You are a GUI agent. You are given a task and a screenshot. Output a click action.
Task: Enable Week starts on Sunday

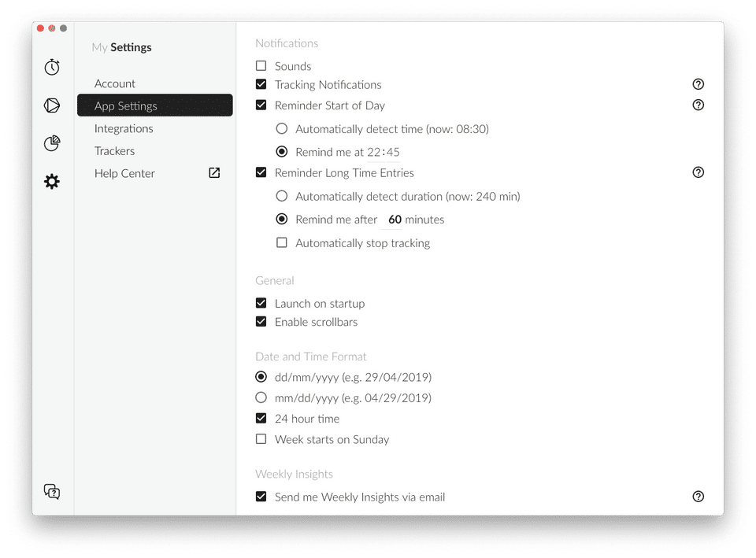tap(261, 439)
